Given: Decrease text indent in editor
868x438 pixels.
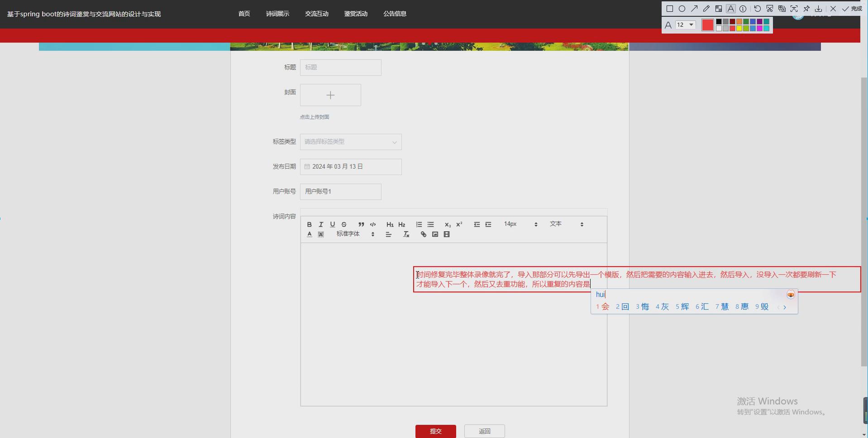Looking at the screenshot, I should point(477,224).
